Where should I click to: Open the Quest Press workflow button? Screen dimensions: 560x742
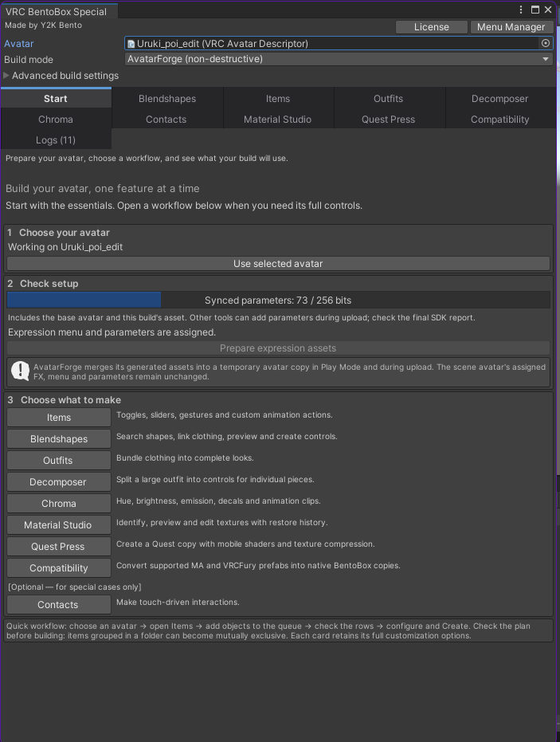59,547
